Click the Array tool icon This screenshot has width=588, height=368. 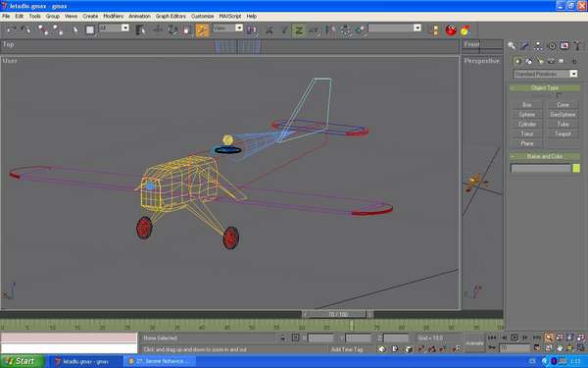[346, 30]
